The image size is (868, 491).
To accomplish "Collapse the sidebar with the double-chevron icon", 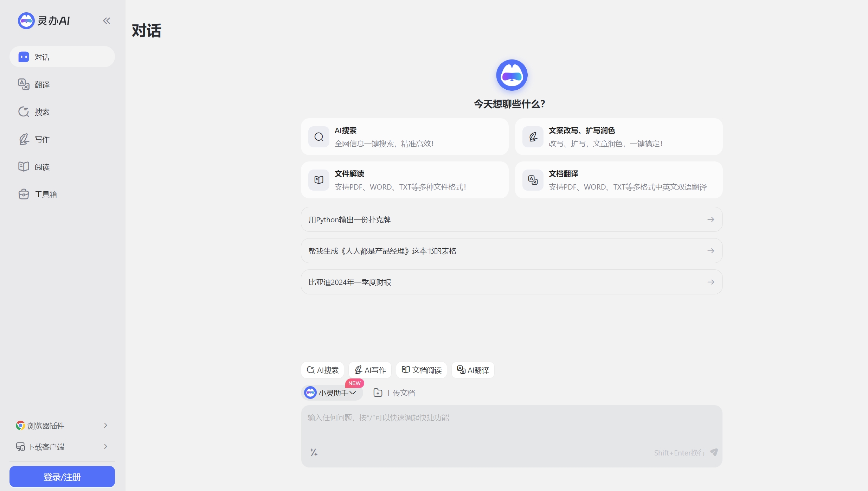I will 107,21.
